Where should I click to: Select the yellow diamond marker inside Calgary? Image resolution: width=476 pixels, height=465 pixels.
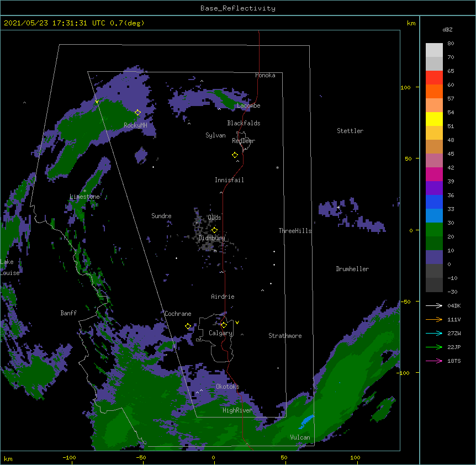click(224, 325)
